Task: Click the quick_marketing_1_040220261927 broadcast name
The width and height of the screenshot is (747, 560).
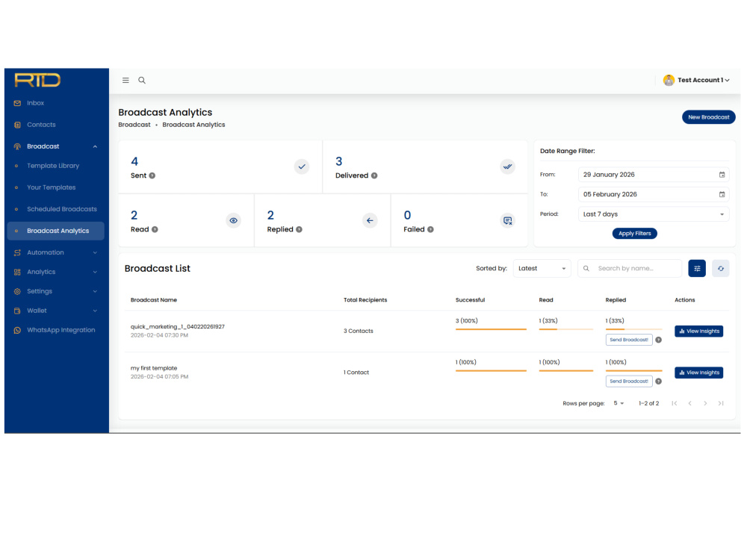Action: 178,327
